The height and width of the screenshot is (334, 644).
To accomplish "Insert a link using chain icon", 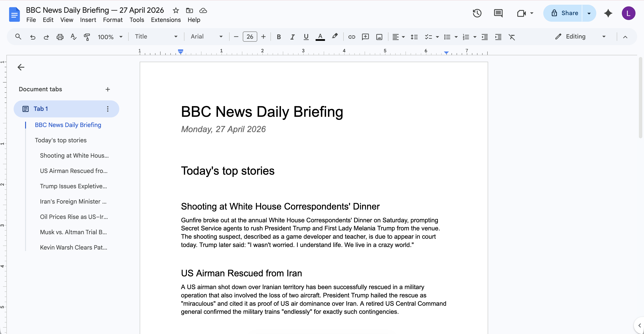I will point(352,37).
